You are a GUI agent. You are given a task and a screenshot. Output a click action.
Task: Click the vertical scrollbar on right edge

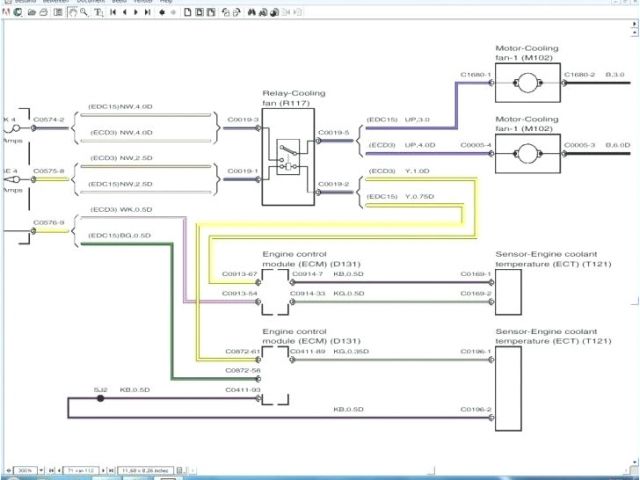tap(635, 240)
